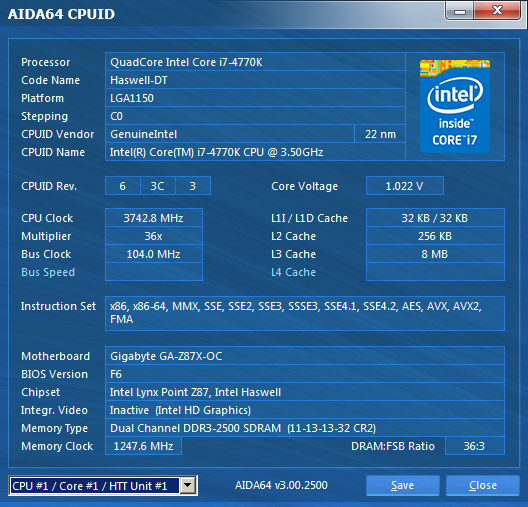This screenshot has height=507, width=528.
Task: Click the Core Voltage label
Action: pos(304,186)
